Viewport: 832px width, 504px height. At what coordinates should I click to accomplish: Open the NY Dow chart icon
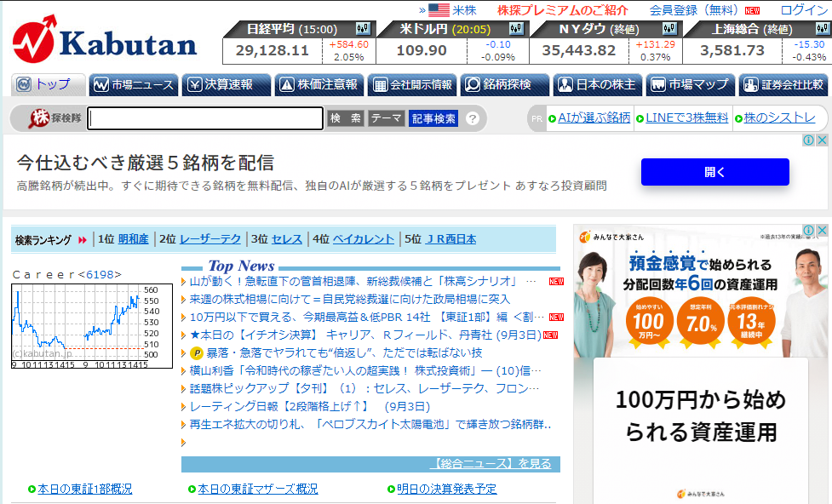click(669, 28)
